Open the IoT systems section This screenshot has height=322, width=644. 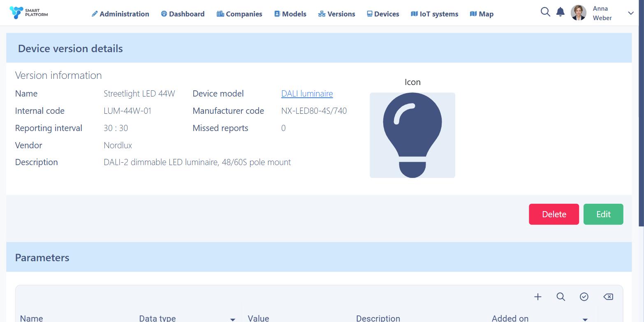(x=434, y=14)
